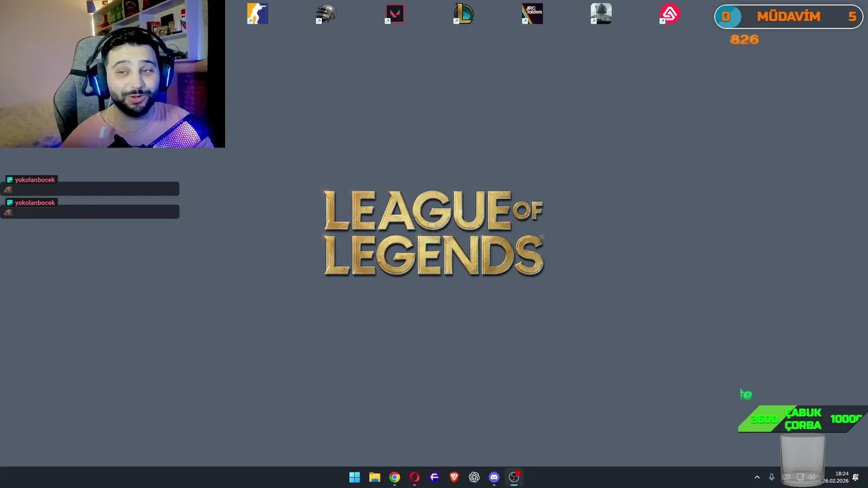868x488 pixels.
Task: Open the ARC Raiders shortcut
Action: [532, 14]
